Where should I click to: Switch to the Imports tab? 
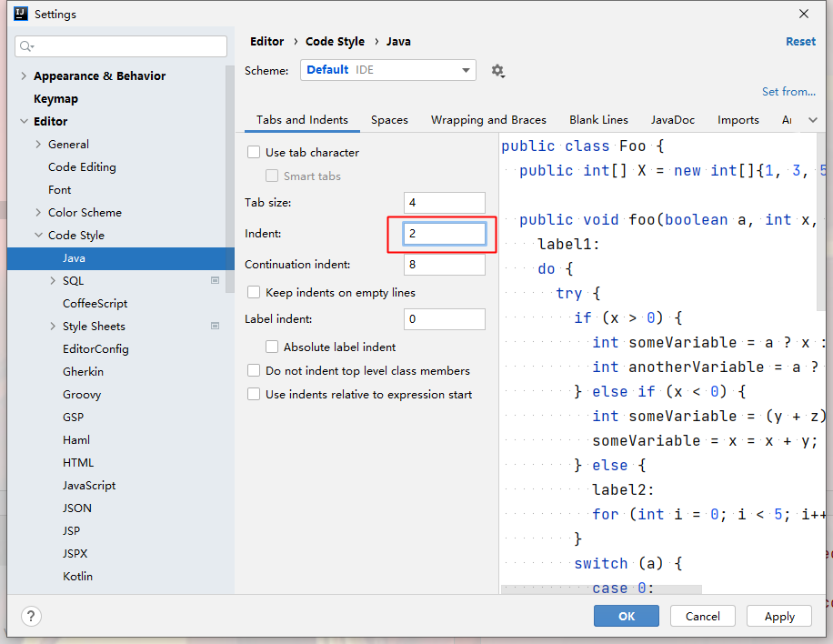click(738, 120)
